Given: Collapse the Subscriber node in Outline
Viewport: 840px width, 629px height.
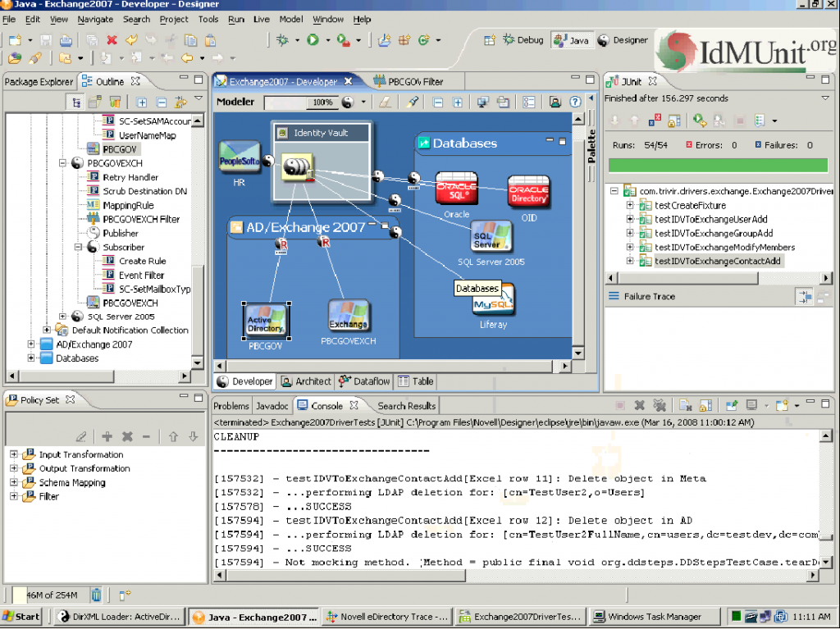Looking at the screenshot, I should pos(78,247).
